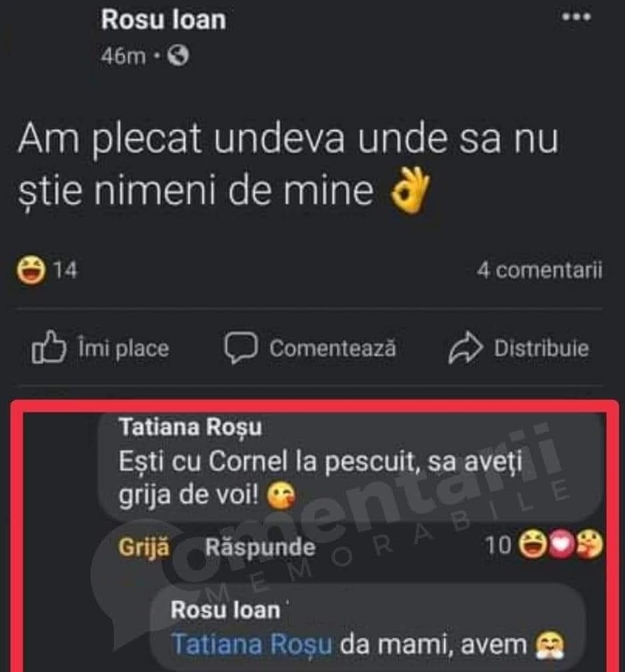
Task: Click the 46m post timestamp
Action: pyautogui.click(x=123, y=57)
